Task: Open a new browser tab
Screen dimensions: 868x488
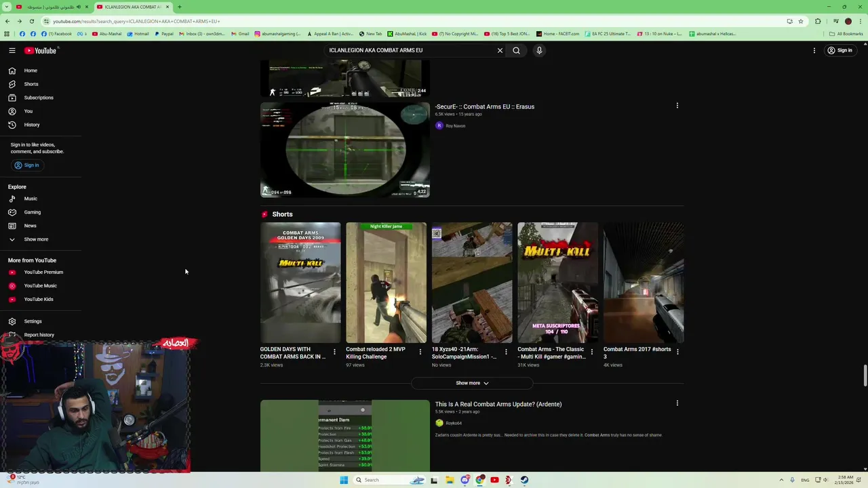Action: click(x=179, y=7)
